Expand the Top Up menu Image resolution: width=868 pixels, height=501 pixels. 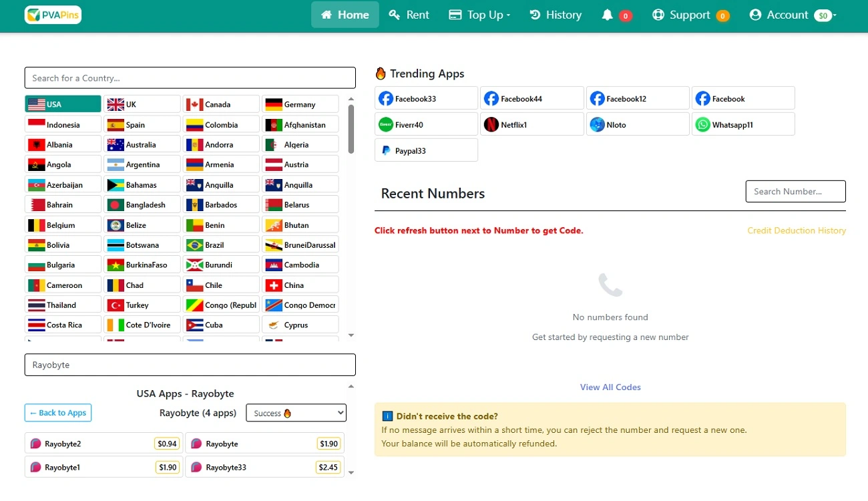click(x=479, y=15)
